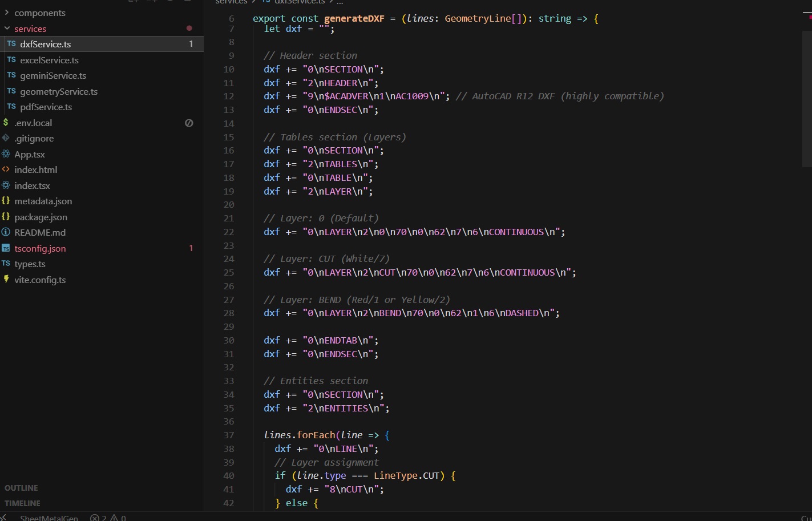Click the React icon beside App.tsx
Screen dimensions: 812x521
pyautogui.click(x=6, y=154)
